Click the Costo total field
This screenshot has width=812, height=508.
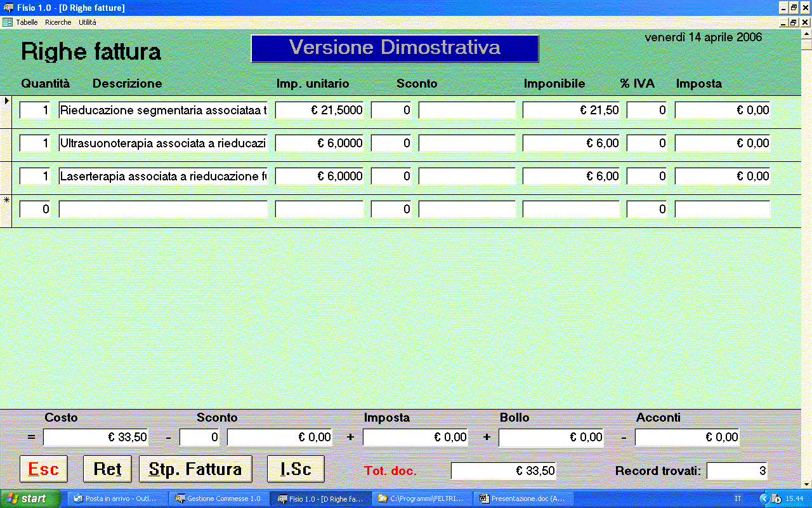[x=96, y=438]
